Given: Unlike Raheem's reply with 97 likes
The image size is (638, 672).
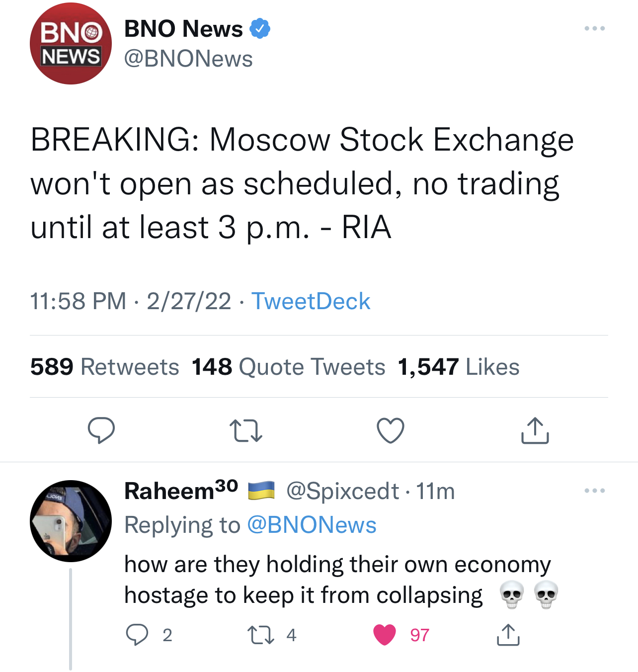Looking at the screenshot, I should 385,635.
